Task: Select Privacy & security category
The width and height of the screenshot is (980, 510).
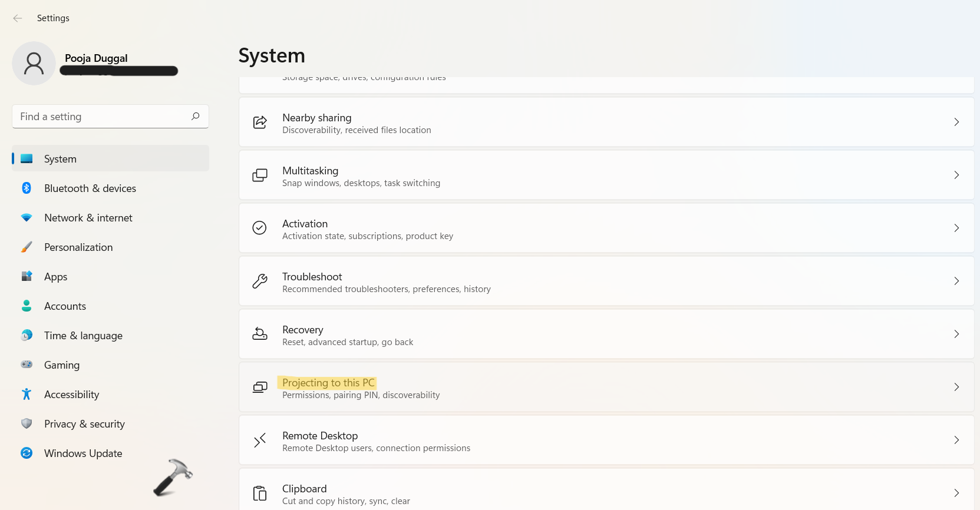Action: [84, 424]
